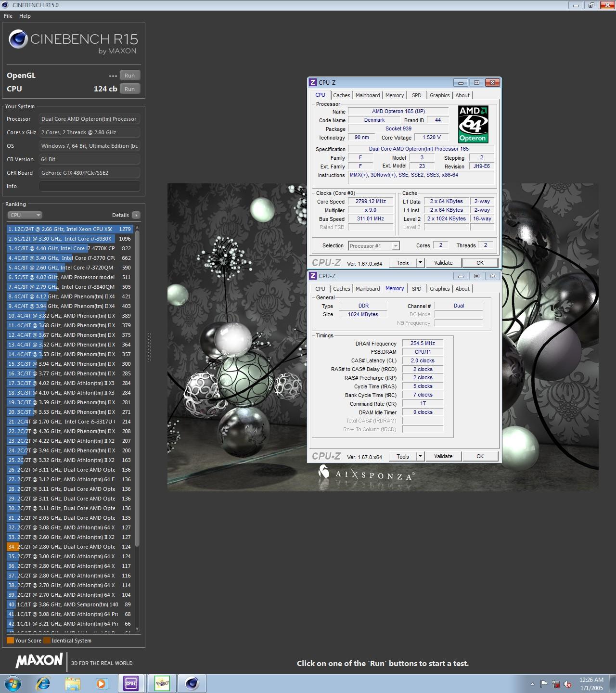Select rank 34 Your Score entry
Viewport: 616px width, 693px height.
pos(70,547)
